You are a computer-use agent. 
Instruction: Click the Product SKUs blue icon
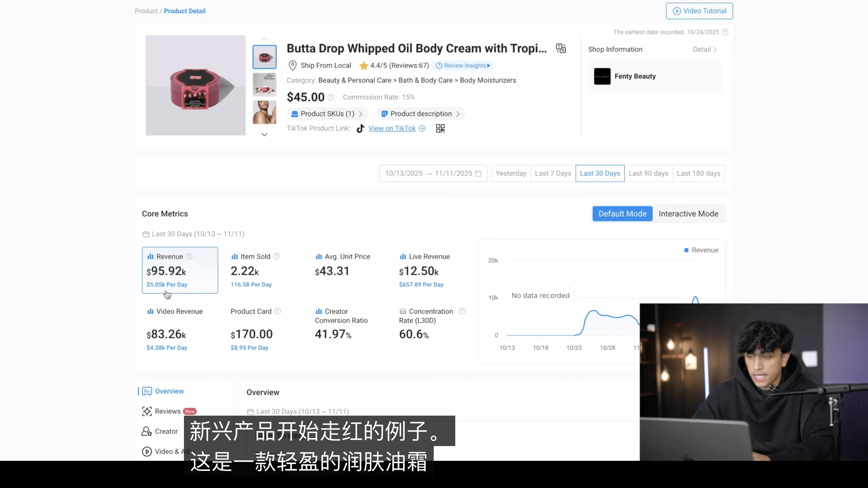[x=295, y=114]
